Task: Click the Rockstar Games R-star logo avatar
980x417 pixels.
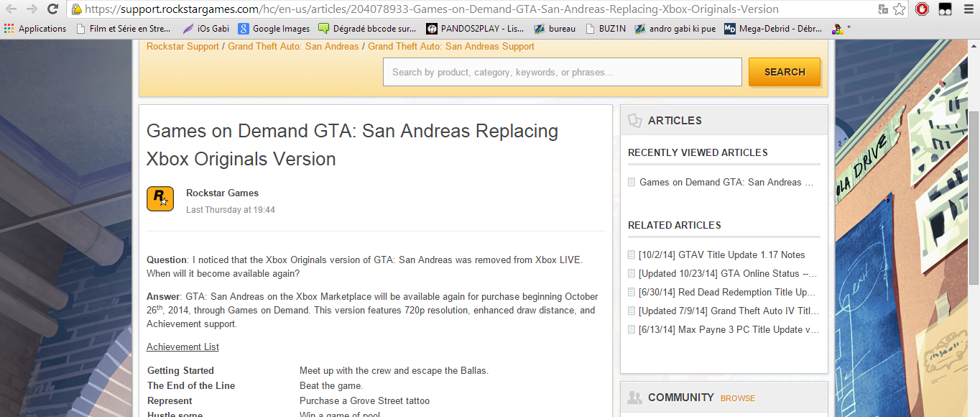Action: point(160,199)
